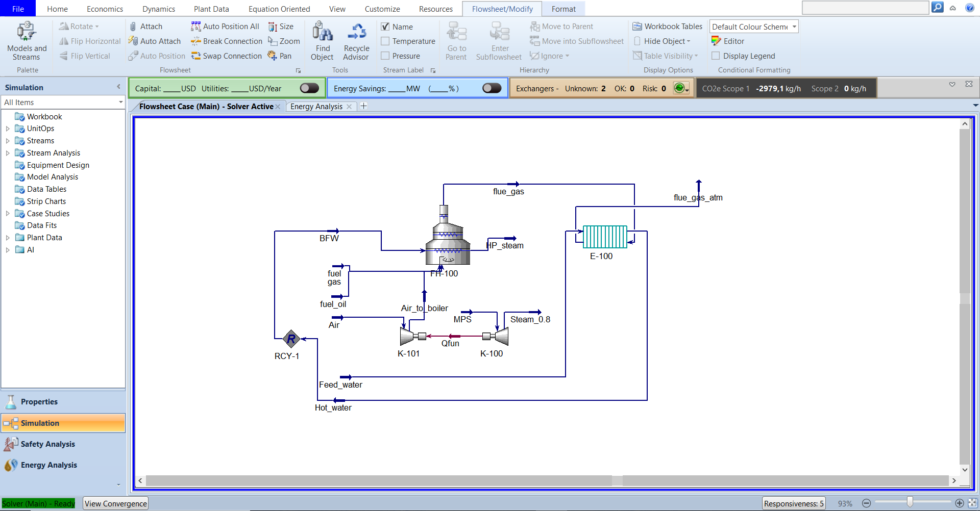The height and width of the screenshot is (511, 980).
Task: Click the search magnifier button
Action: (937, 8)
